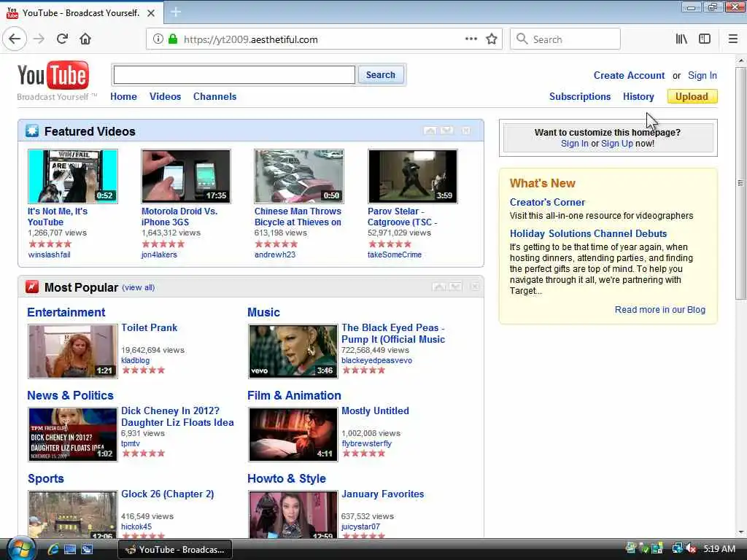
Task: Open the Glock 26 (Chapter 2) title
Action: (x=167, y=494)
